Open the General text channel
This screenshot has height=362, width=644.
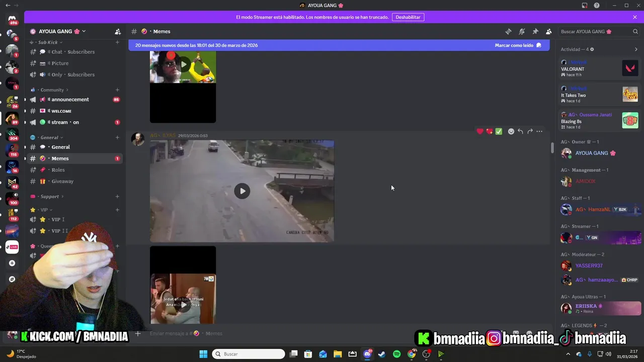point(74,147)
